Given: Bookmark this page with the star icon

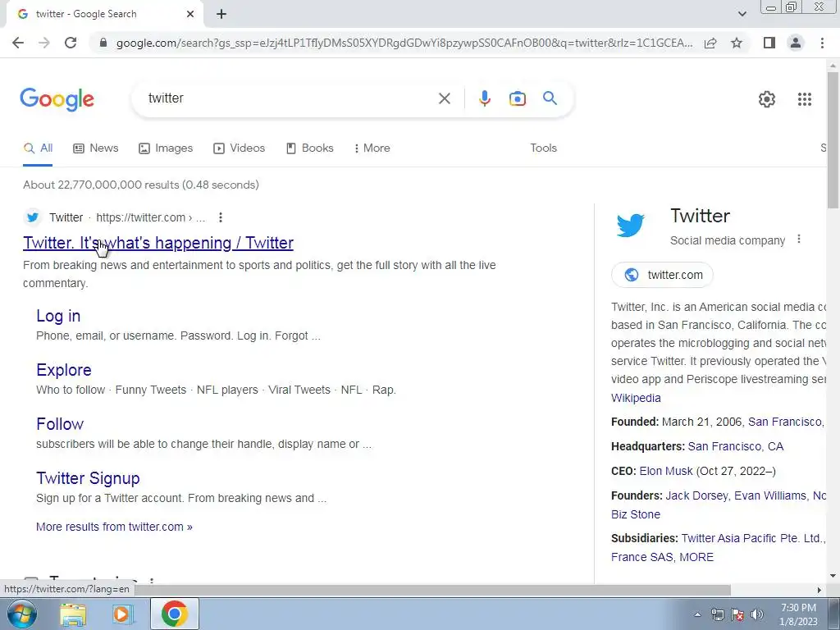Looking at the screenshot, I should [x=737, y=43].
